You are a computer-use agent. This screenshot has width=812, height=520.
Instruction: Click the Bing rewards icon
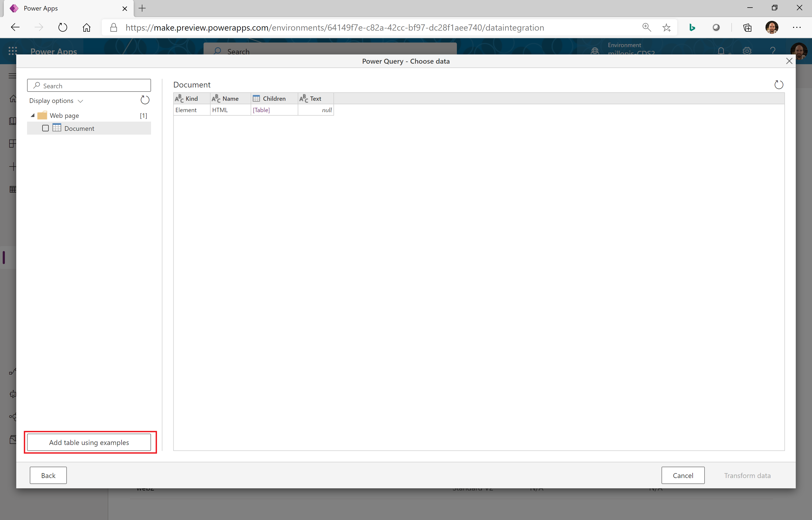[692, 27]
